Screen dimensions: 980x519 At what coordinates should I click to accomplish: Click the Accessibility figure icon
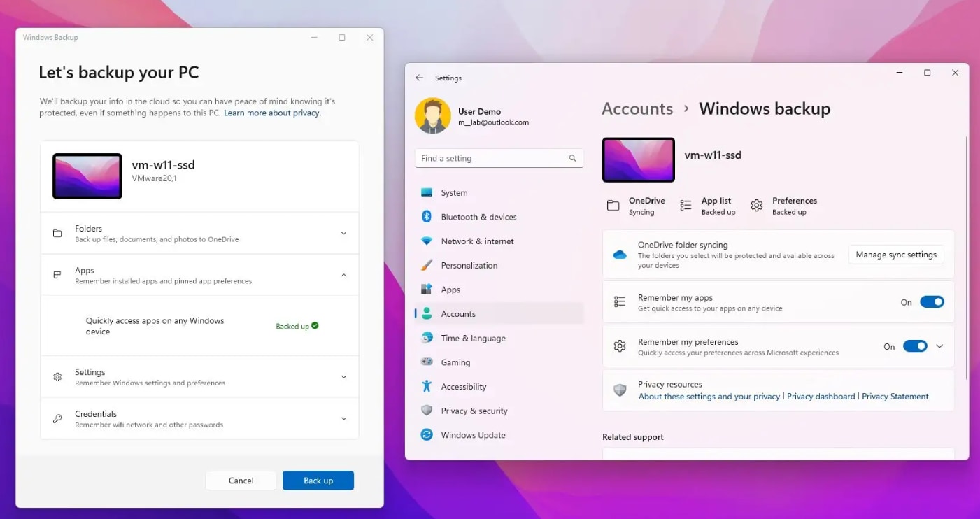427,386
